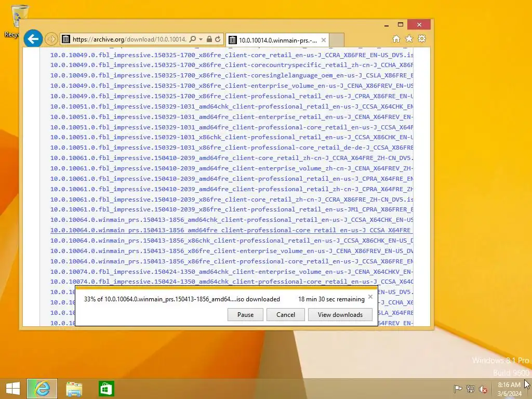
Task: Open underlined 10.0.10064 amd64fre professional-core link
Action: [x=232, y=230]
